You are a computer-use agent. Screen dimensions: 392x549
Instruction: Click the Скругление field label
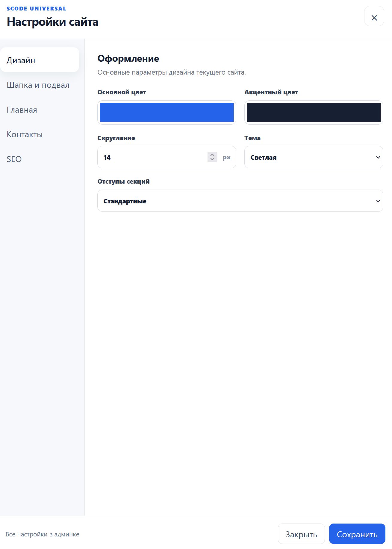(116, 138)
